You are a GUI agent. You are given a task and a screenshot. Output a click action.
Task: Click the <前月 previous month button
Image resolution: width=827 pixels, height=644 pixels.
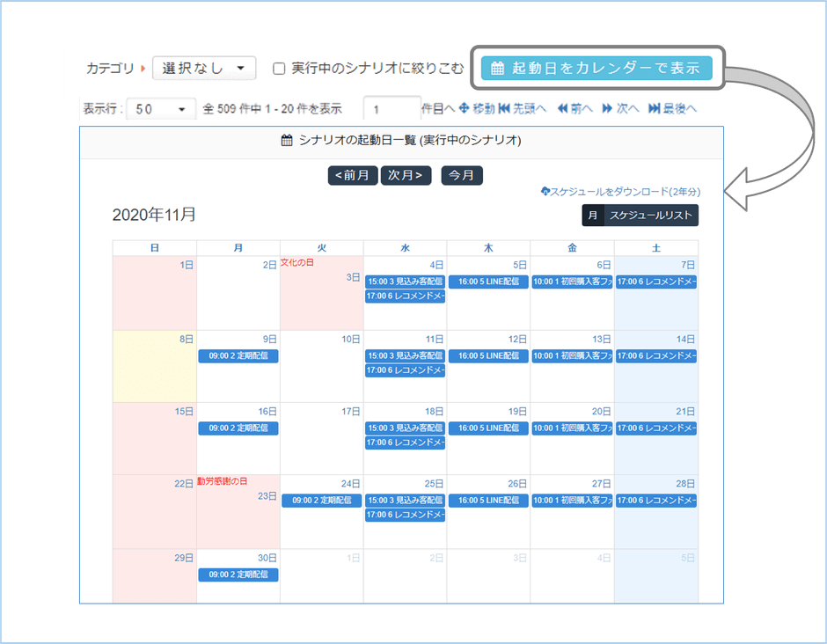(352, 175)
